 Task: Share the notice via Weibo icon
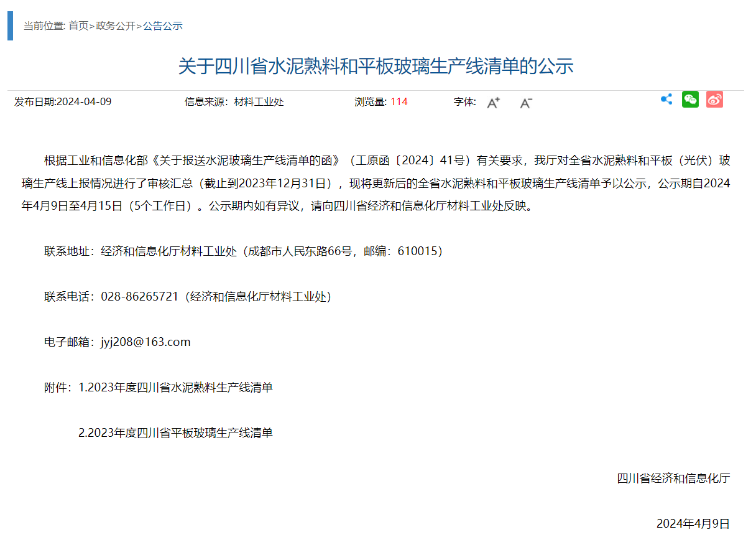[714, 100]
